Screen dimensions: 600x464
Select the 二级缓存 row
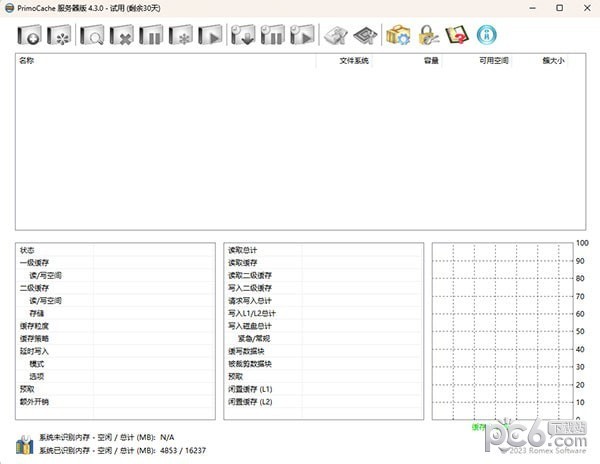[115, 288]
